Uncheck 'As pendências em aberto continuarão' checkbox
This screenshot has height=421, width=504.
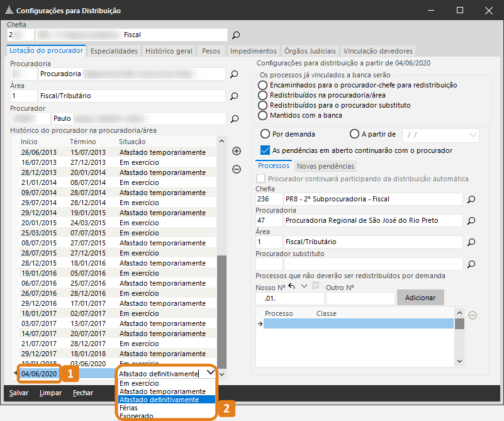(x=265, y=150)
